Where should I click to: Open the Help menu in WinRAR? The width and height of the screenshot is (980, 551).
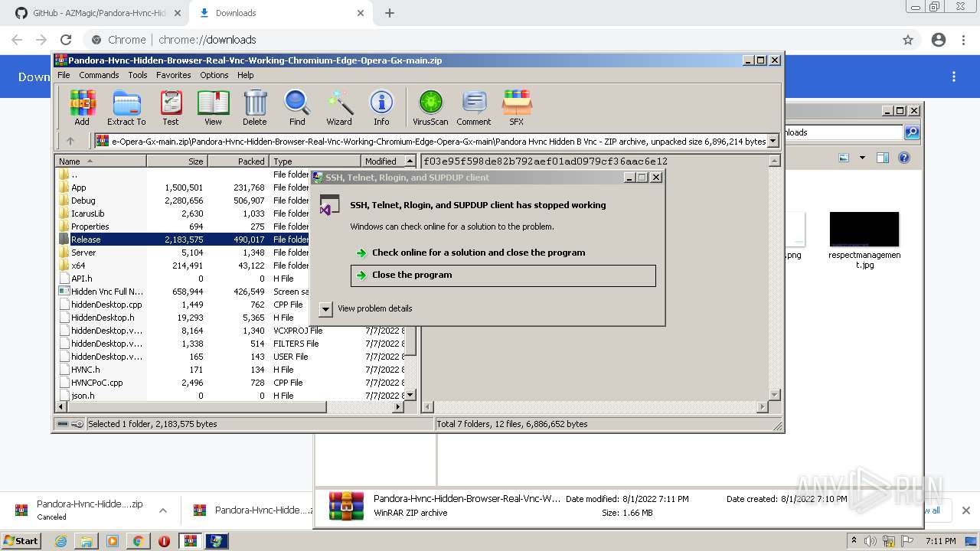[x=245, y=75]
